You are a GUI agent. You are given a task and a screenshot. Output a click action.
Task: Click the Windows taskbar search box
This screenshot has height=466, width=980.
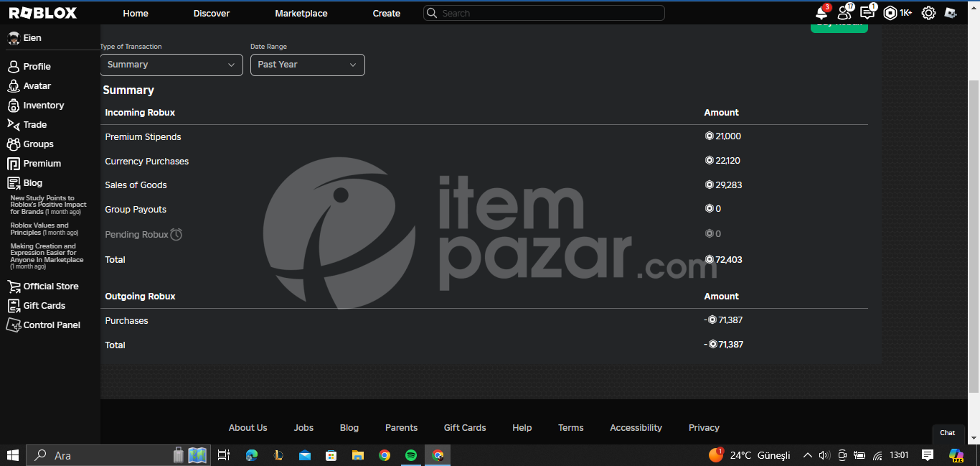click(x=118, y=455)
